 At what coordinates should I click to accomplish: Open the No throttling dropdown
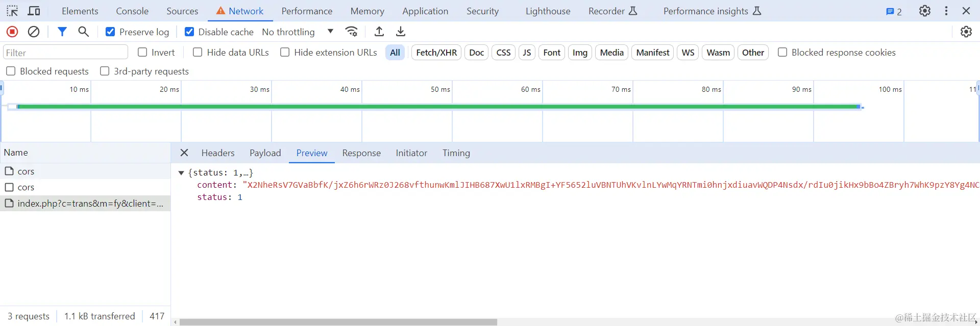pyautogui.click(x=298, y=32)
